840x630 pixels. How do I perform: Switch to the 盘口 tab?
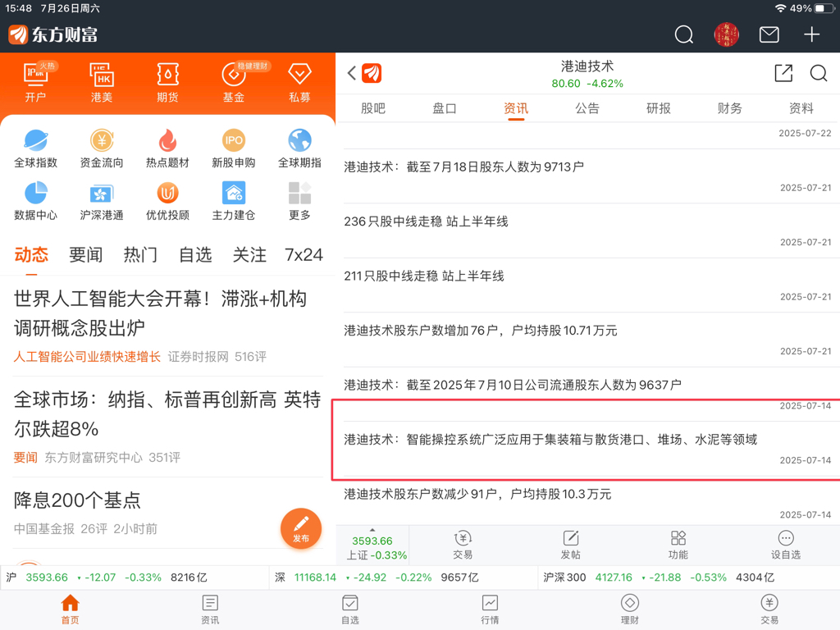444,108
